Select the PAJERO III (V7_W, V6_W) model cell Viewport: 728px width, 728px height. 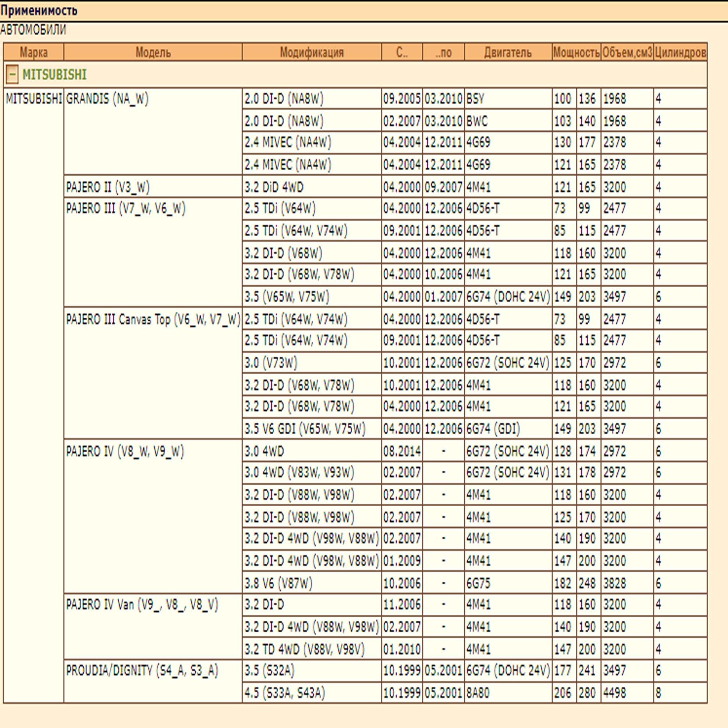tap(153, 252)
